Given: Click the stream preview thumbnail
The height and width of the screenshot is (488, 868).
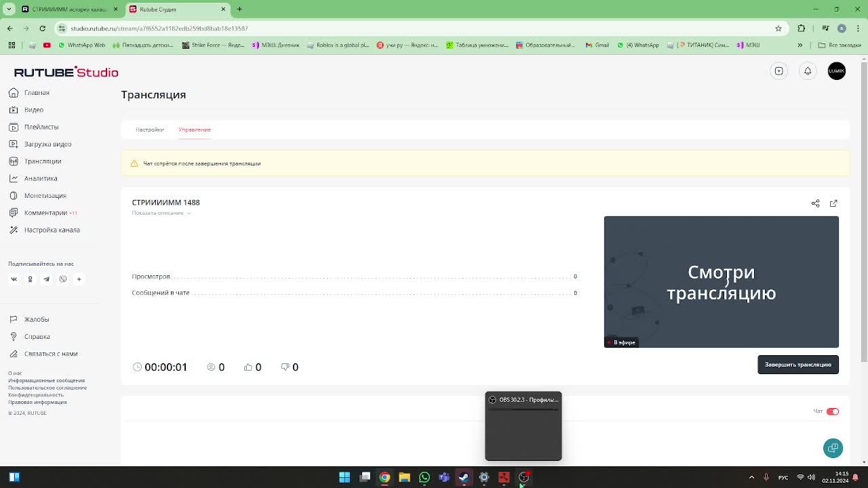Looking at the screenshot, I should (722, 282).
